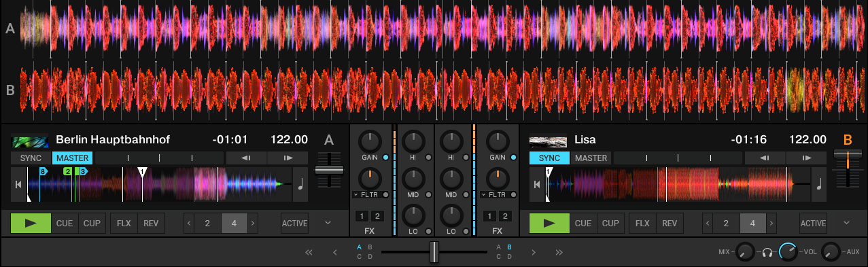Kill MID band on Deck A channel

tap(429, 194)
